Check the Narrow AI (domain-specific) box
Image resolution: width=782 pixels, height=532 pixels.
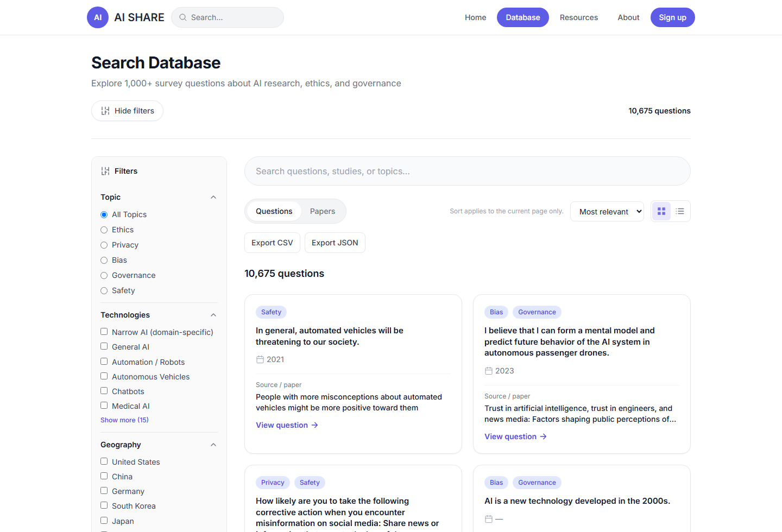pyautogui.click(x=104, y=332)
